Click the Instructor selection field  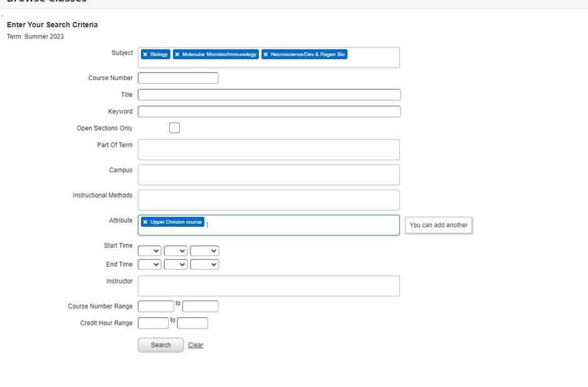[268, 286]
